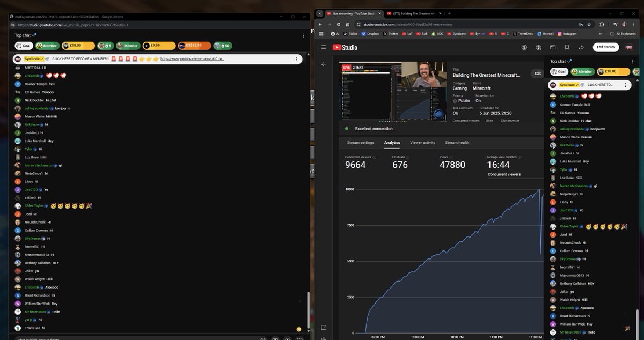Click Average view duration help icon
Image resolution: width=644 pixels, height=340 pixels.
[520, 157]
